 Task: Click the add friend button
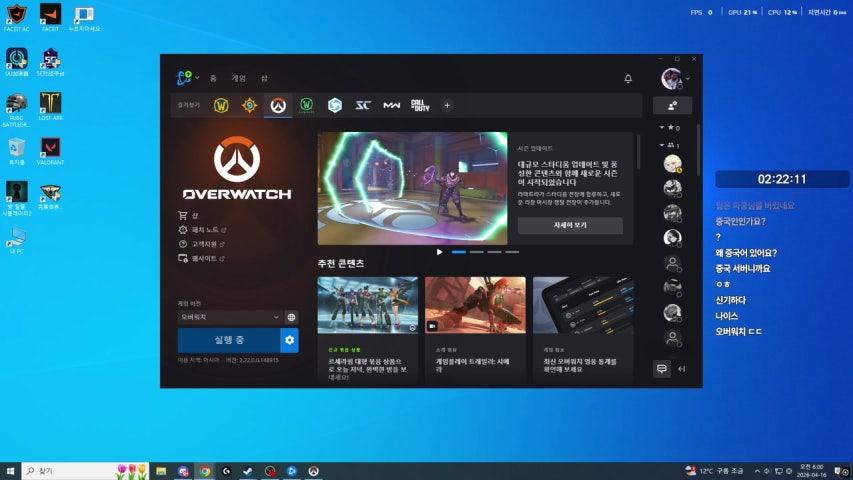(672, 105)
